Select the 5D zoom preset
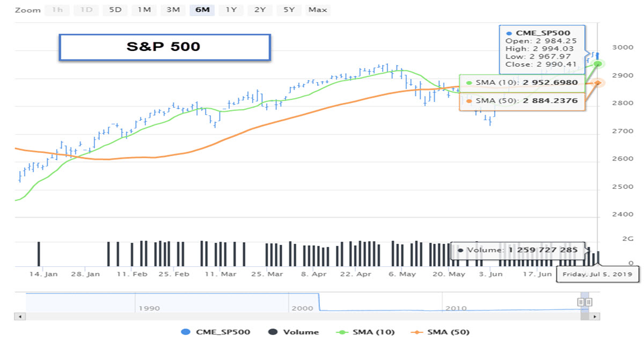Image resolution: width=644 pixels, height=337 pixels. [115, 10]
